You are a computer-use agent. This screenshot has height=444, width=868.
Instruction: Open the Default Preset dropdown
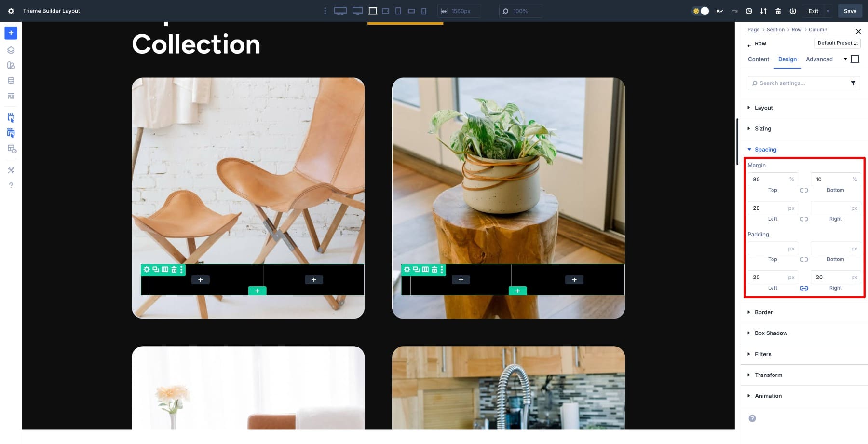(x=837, y=43)
